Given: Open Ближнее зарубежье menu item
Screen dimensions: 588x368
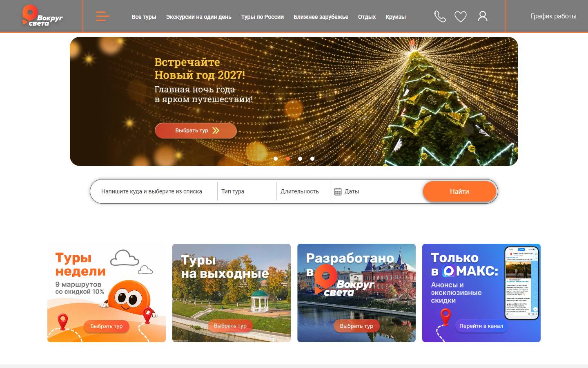Looking at the screenshot, I should tap(321, 17).
